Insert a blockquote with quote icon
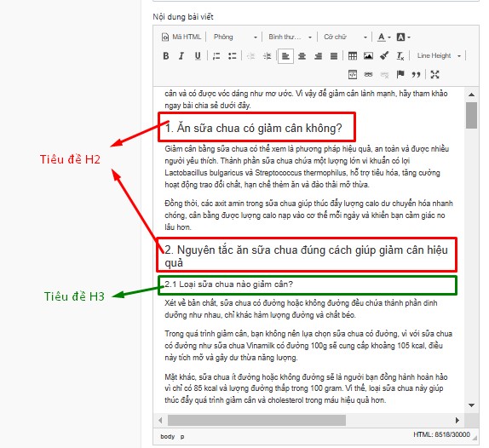Screen dimensions: 489x448 416,74
